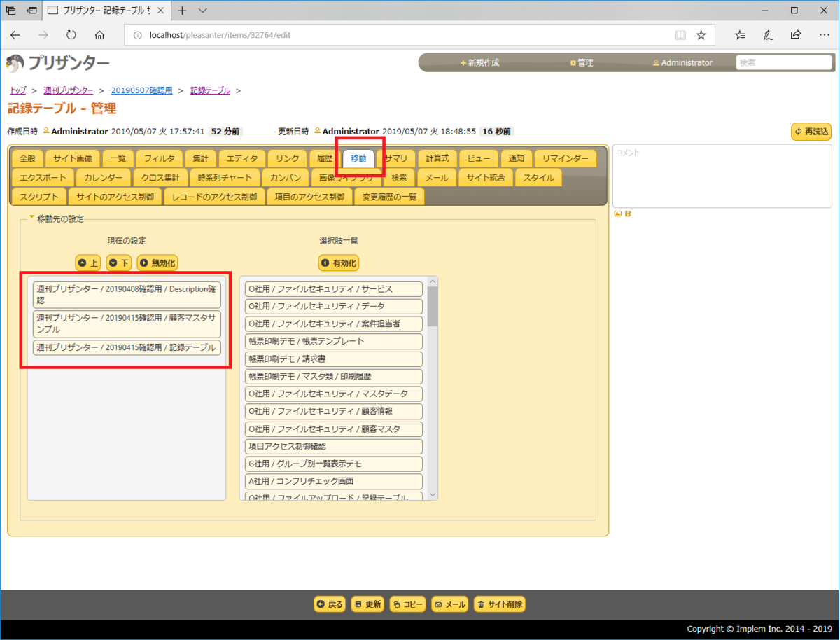Select the カレンダー tab

102,177
